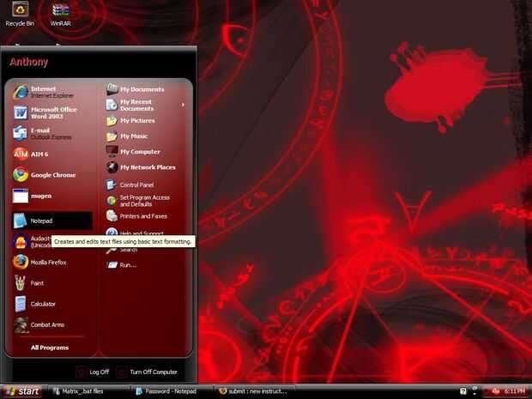Open My Computer icon
This screenshot has width=532, height=399.
tap(112, 151)
